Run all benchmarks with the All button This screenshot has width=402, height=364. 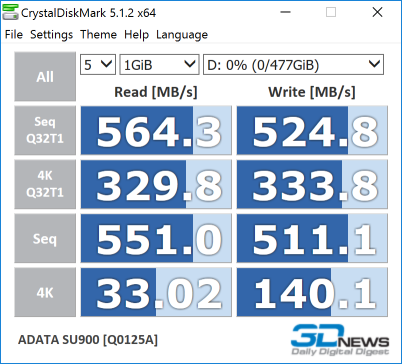[x=45, y=76]
